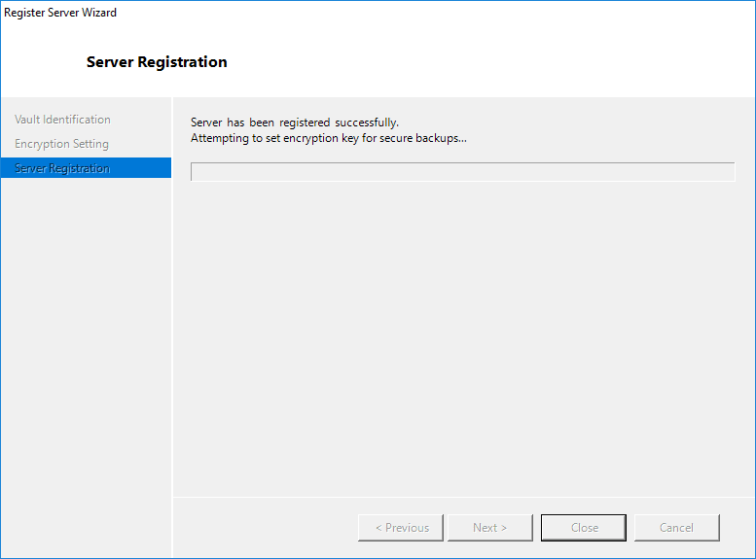Click the white header banner right of the heading
Viewport: 756px width, 559px height.
point(486,62)
